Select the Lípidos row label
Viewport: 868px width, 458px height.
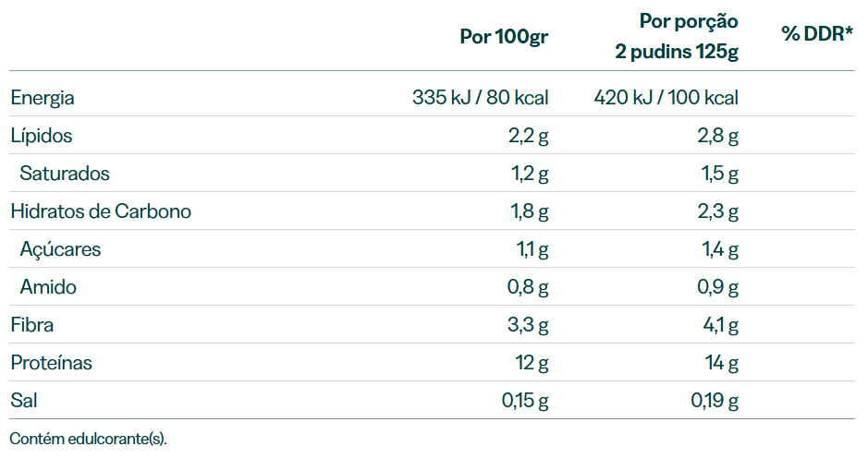pyautogui.click(x=42, y=136)
